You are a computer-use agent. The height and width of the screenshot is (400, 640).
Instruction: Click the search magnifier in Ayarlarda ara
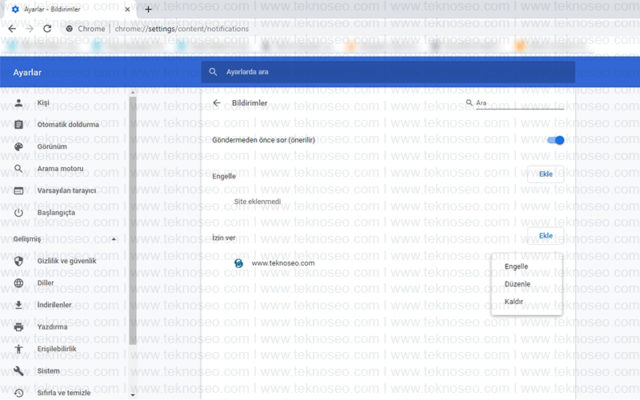[213, 72]
